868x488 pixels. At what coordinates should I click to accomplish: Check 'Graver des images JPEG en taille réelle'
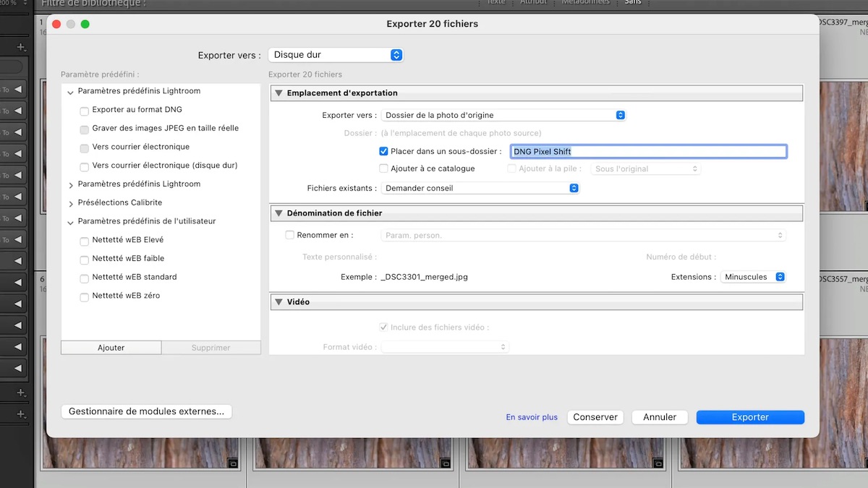(85, 129)
